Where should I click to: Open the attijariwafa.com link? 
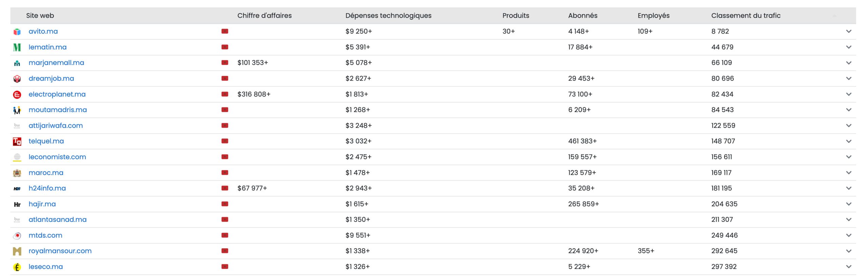coord(56,126)
